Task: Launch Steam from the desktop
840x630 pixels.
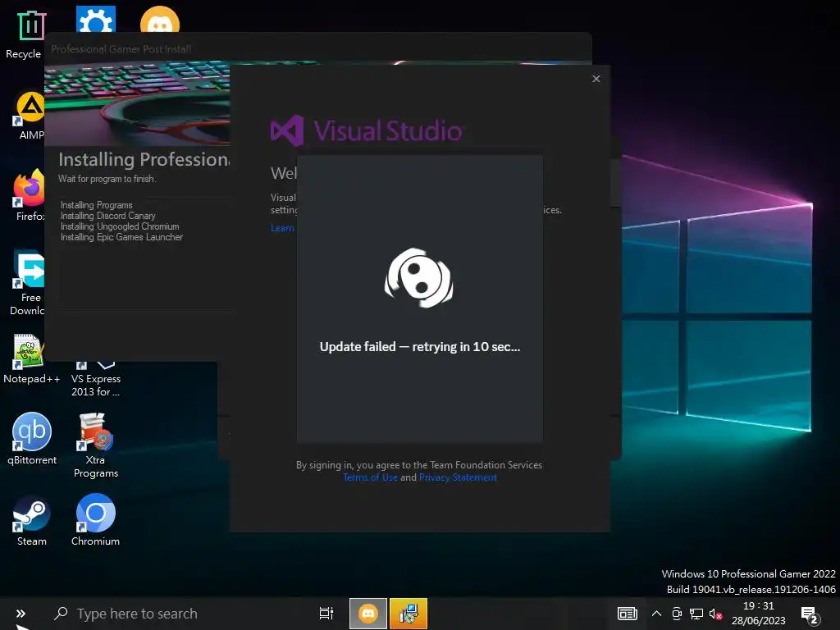Action: click(x=32, y=514)
